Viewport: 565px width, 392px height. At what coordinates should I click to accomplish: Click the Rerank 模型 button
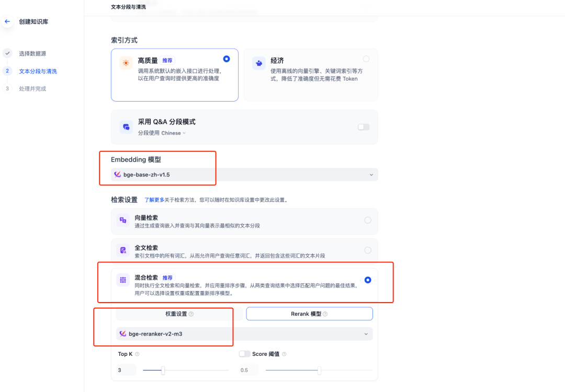(x=309, y=313)
